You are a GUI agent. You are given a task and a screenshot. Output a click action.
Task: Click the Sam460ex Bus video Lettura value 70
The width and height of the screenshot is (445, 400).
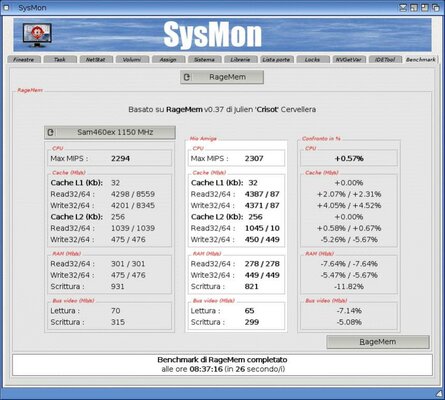(116, 311)
